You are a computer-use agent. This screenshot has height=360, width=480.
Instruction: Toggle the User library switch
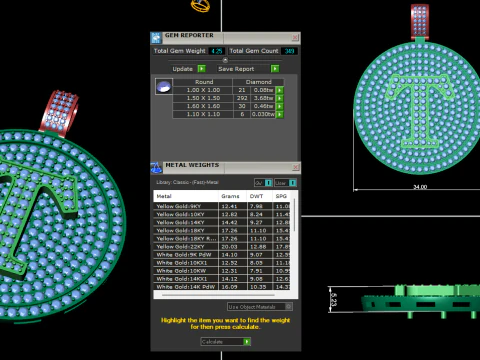(285, 183)
